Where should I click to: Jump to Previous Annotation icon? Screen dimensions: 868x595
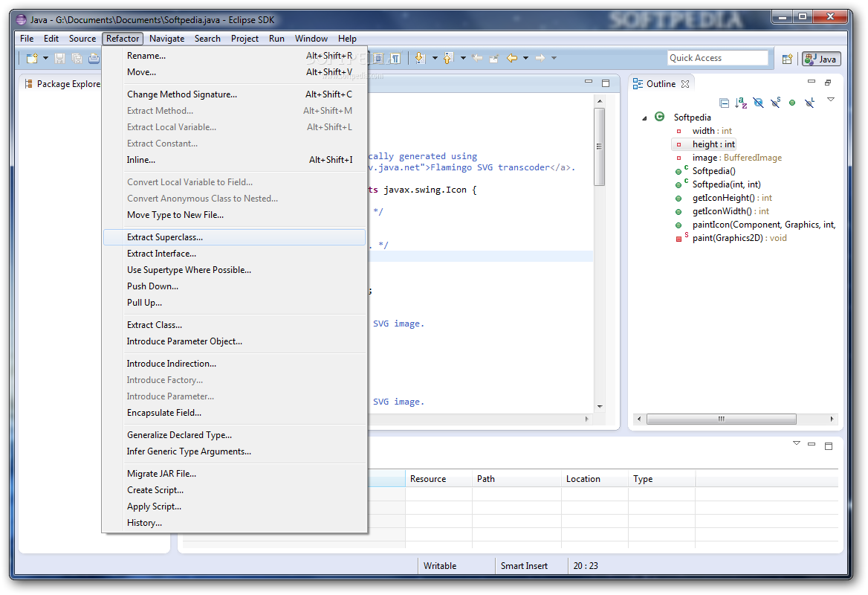coord(448,57)
